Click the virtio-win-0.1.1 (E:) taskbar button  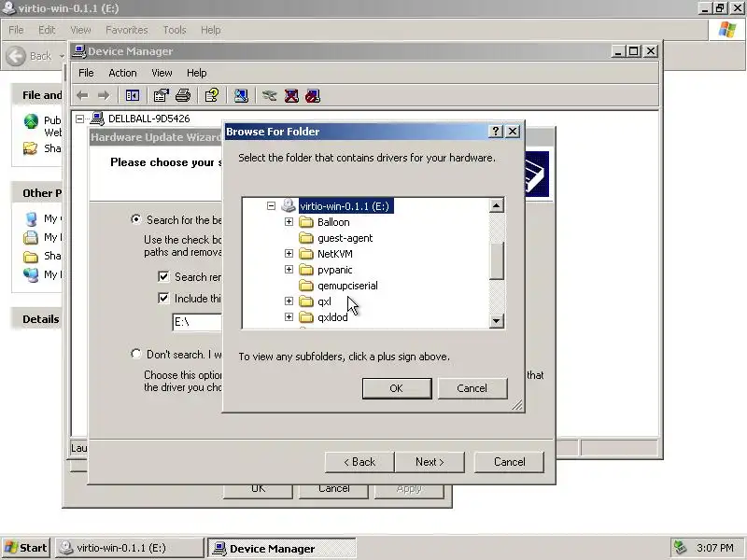tap(130, 548)
